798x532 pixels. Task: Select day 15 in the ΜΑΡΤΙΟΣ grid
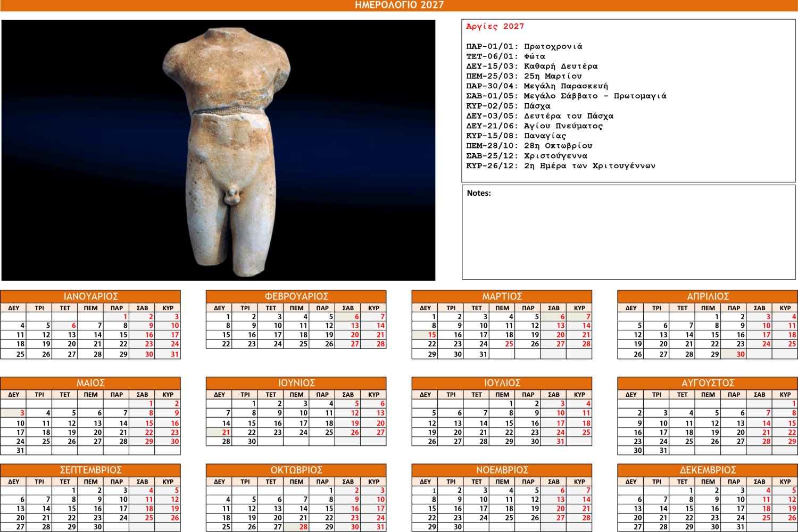click(x=425, y=335)
